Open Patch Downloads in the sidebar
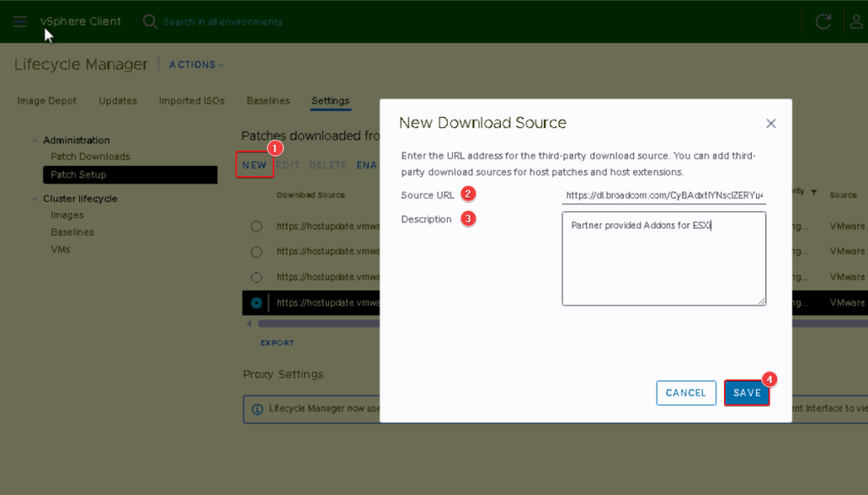Viewport: 868px width, 495px height. (90, 157)
